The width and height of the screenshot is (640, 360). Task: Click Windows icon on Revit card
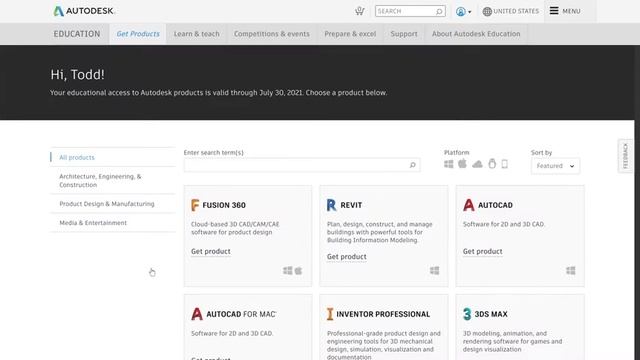(434, 271)
